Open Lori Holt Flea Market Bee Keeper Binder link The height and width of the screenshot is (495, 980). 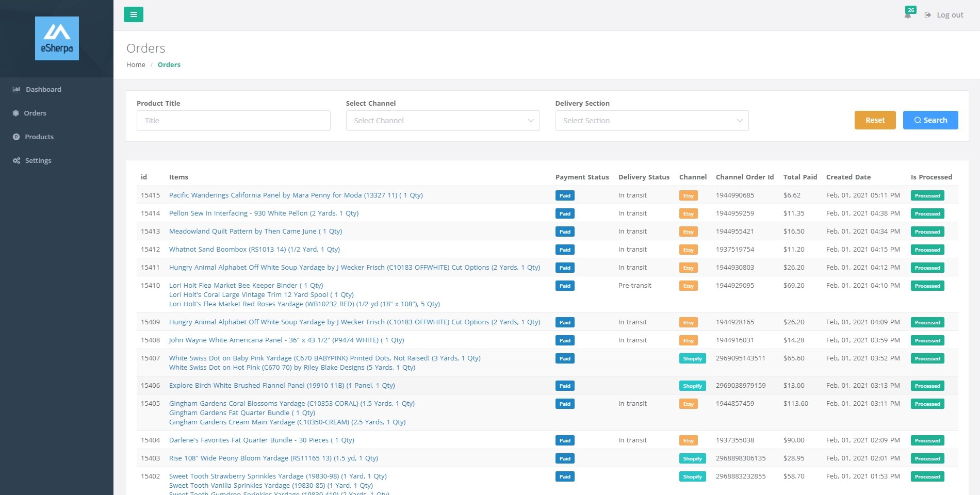(246, 285)
